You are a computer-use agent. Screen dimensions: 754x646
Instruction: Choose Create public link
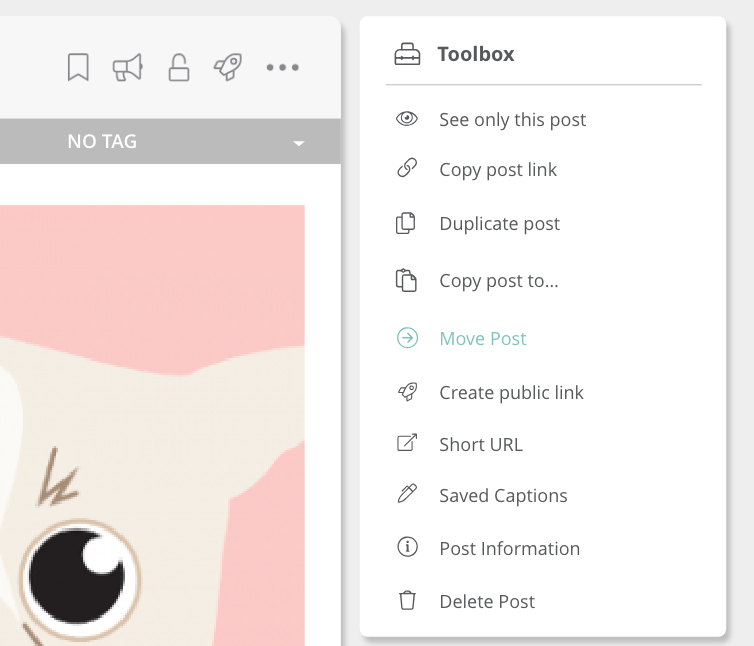point(511,393)
